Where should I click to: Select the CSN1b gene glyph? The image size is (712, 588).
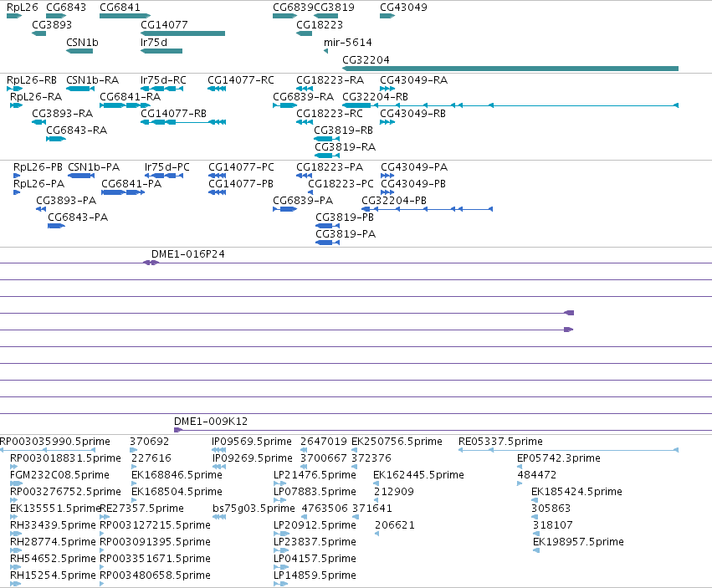[x=79, y=51]
